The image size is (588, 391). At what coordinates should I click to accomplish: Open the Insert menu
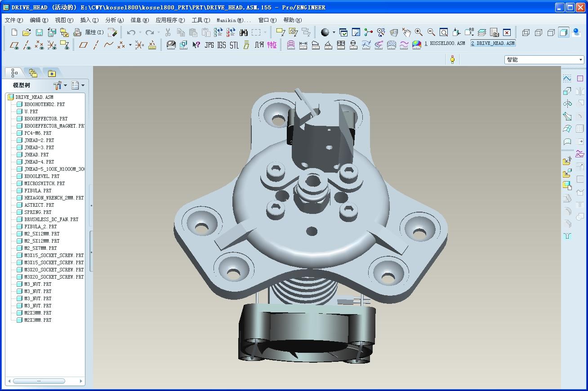pyautogui.click(x=89, y=20)
